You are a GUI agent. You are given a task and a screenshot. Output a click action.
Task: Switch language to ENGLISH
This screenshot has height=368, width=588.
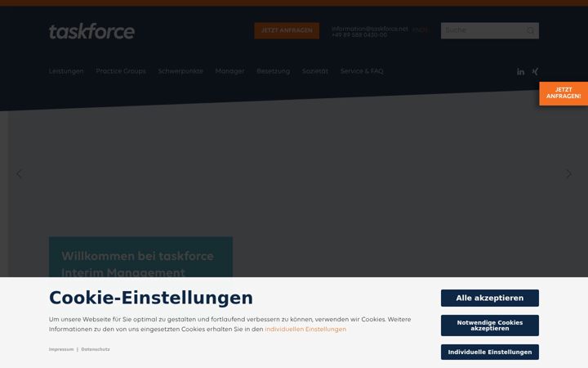(420, 30)
